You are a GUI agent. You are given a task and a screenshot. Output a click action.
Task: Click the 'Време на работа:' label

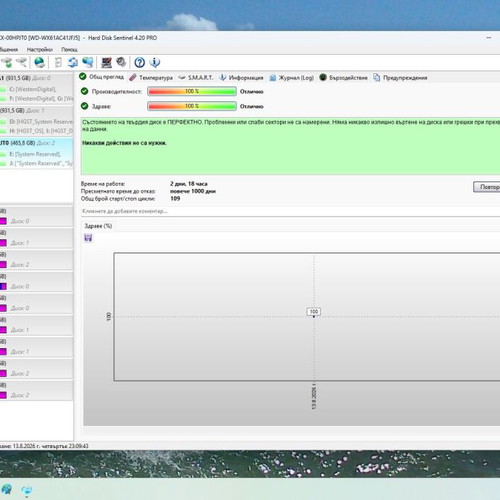point(103,184)
